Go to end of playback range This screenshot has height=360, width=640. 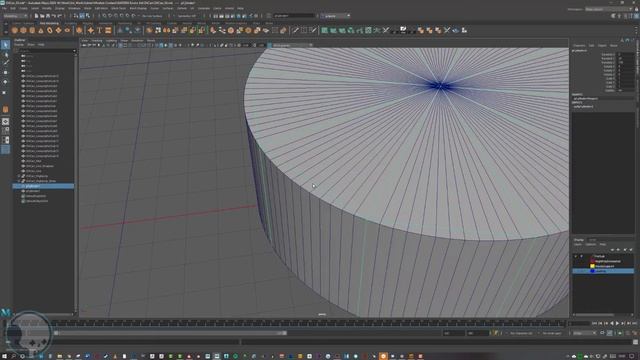[x=634, y=323]
